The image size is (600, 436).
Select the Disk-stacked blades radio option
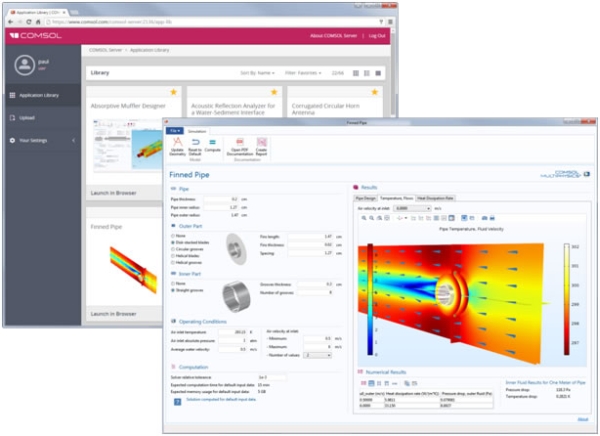tap(172, 241)
